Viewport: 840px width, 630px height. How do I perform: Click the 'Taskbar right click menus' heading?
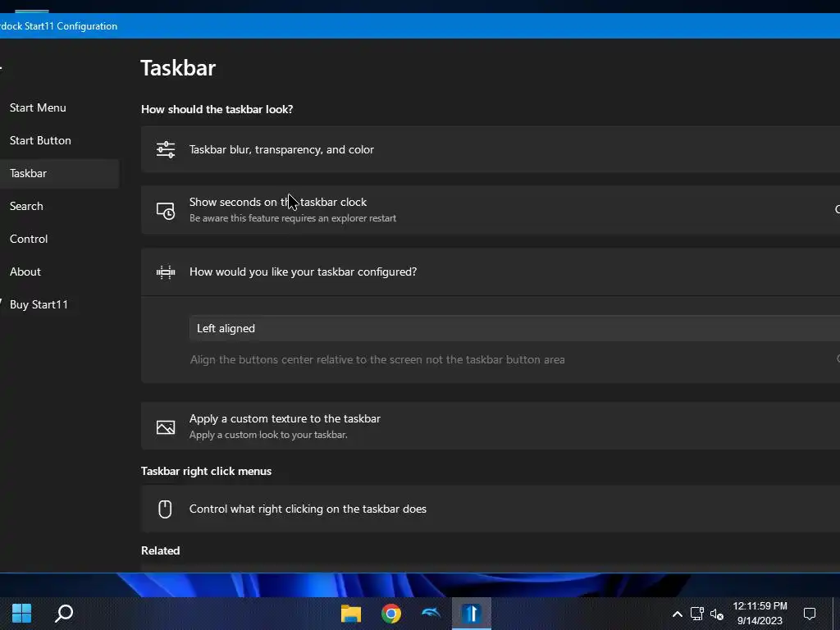(206, 471)
